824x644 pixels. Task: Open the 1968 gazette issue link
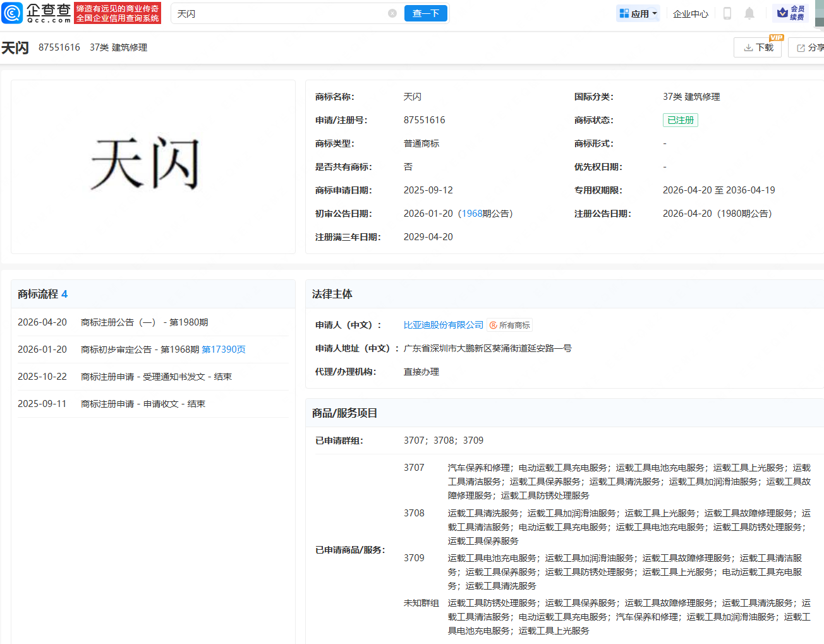click(x=471, y=213)
